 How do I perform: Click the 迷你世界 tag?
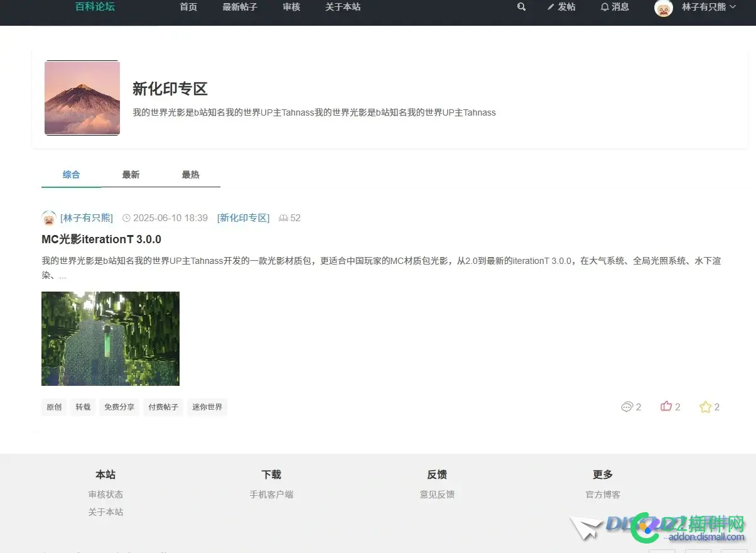pyautogui.click(x=207, y=407)
